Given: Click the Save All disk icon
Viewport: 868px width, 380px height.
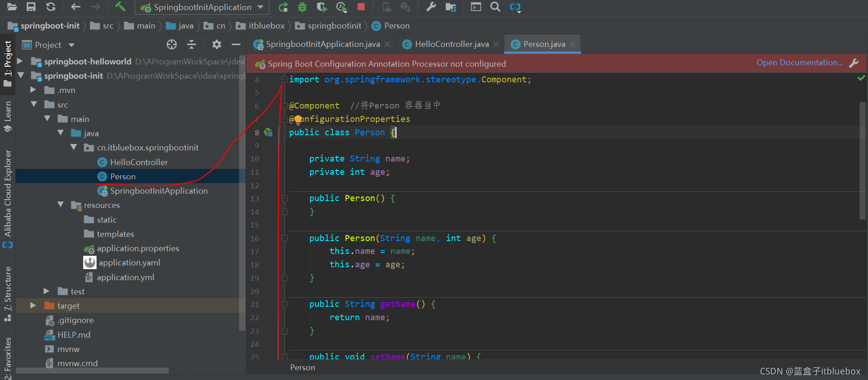Looking at the screenshot, I should [x=31, y=7].
